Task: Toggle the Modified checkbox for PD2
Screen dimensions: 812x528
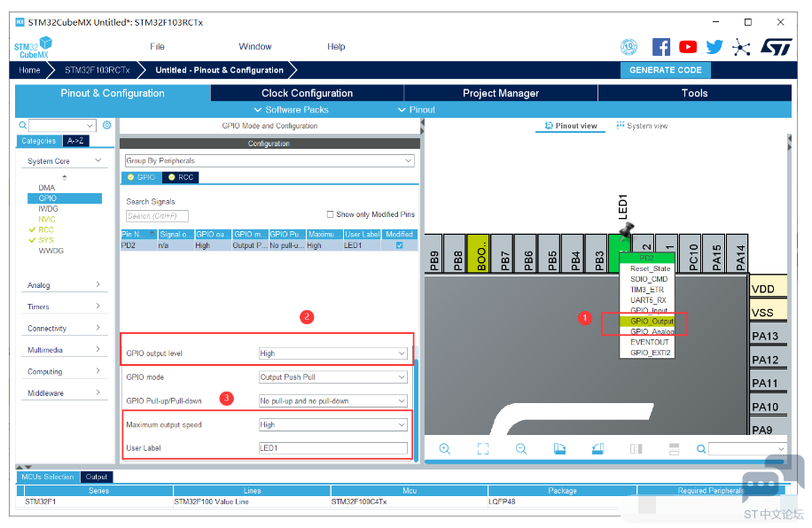Action: click(399, 245)
